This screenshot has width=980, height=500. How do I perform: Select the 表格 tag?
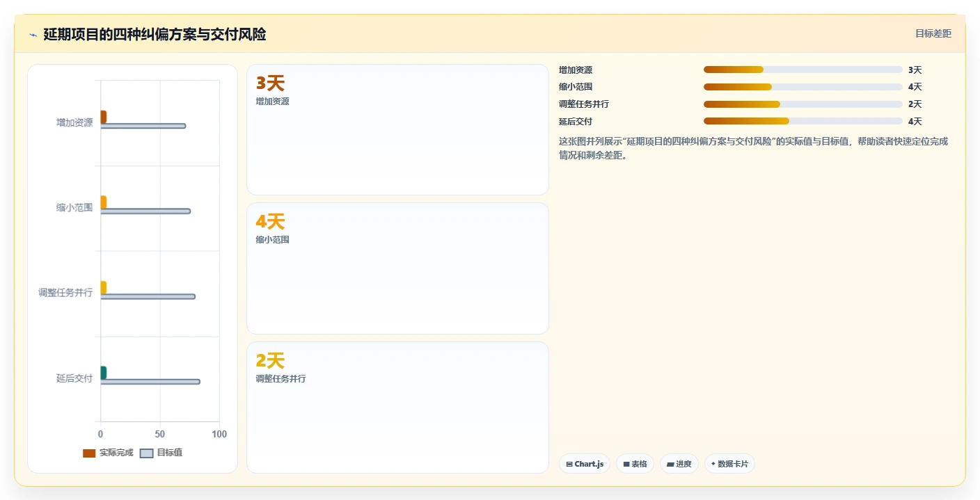pos(635,464)
